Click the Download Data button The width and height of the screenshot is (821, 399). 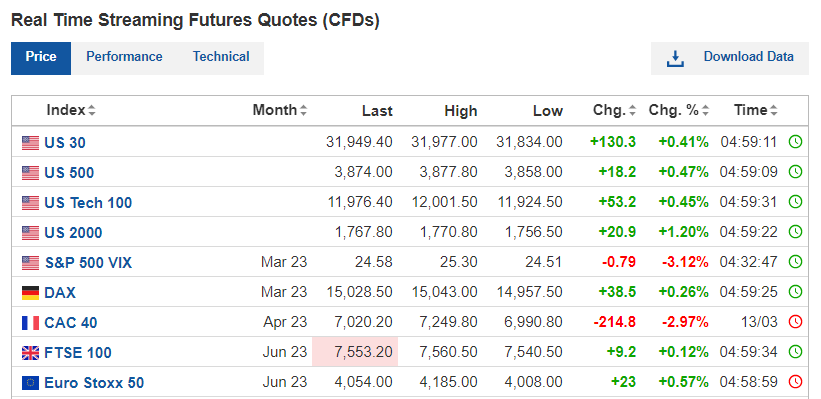(x=730, y=59)
